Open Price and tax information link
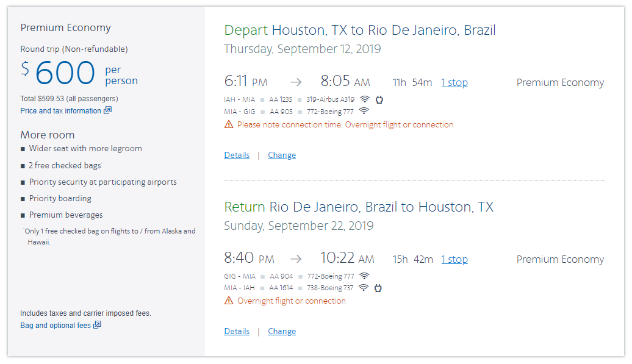The height and width of the screenshot is (364, 632). (x=60, y=111)
